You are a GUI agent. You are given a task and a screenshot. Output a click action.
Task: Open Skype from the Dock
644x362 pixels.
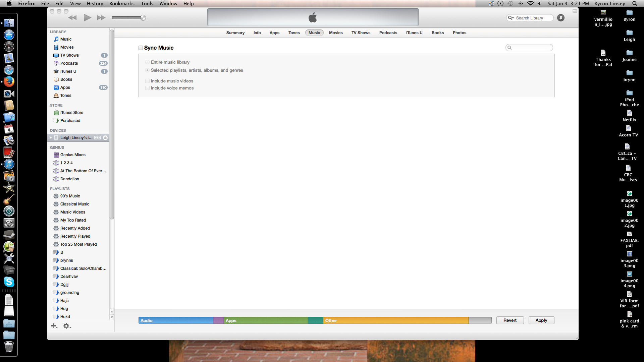pos(9,282)
